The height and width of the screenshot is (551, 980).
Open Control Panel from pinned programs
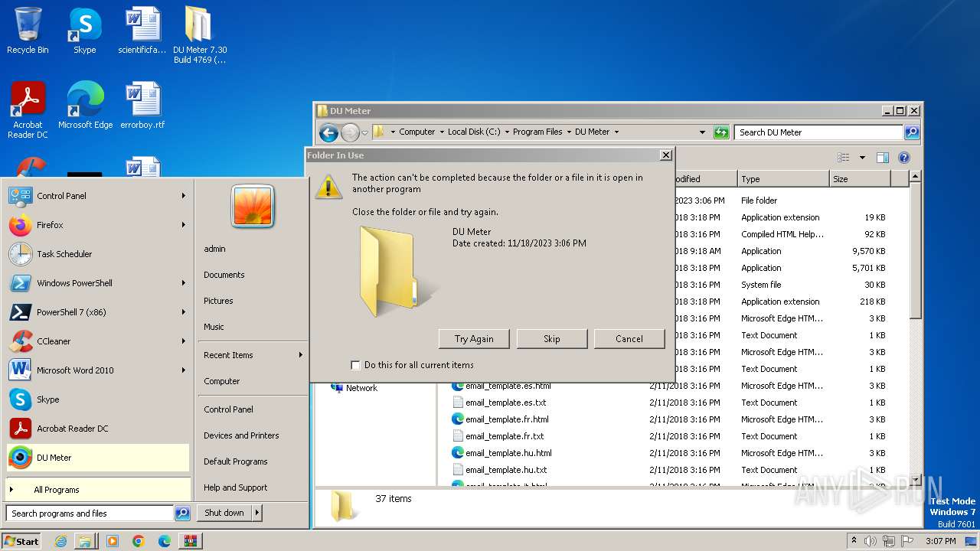98,196
